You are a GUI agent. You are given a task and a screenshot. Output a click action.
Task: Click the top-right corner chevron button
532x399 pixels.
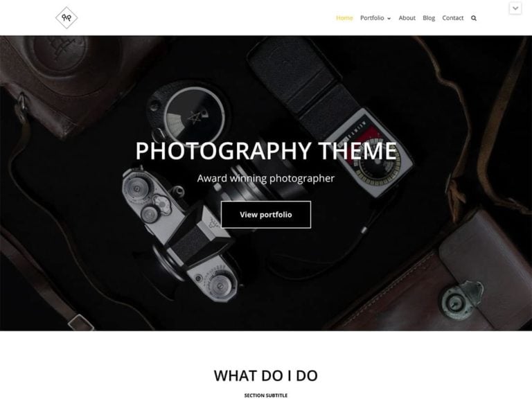tap(515, 8)
